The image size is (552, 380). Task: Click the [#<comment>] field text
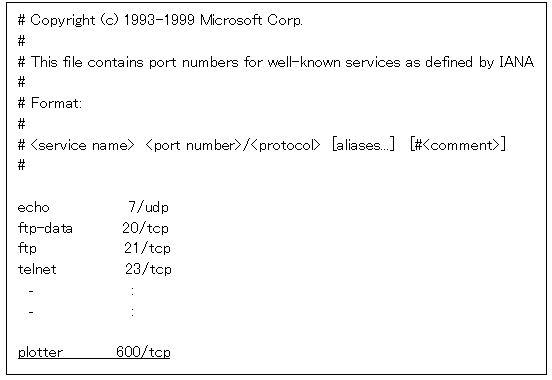pos(458,145)
